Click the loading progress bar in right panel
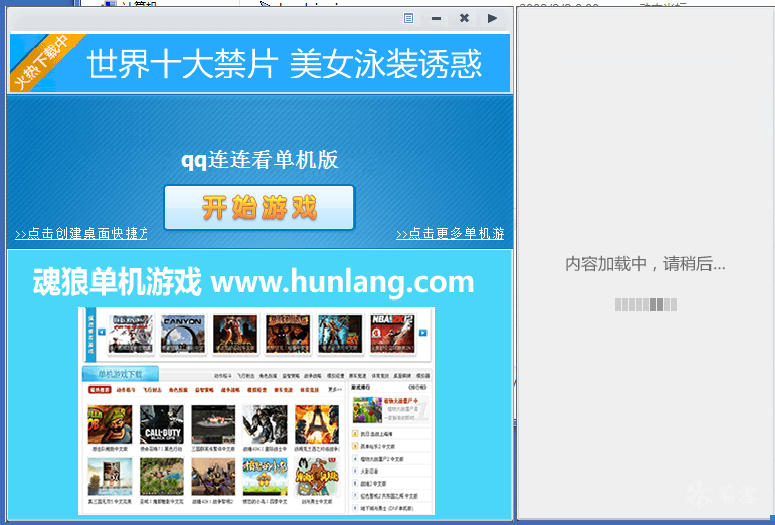The width and height of the screenshot is (775, 525). tap(646, 305)
